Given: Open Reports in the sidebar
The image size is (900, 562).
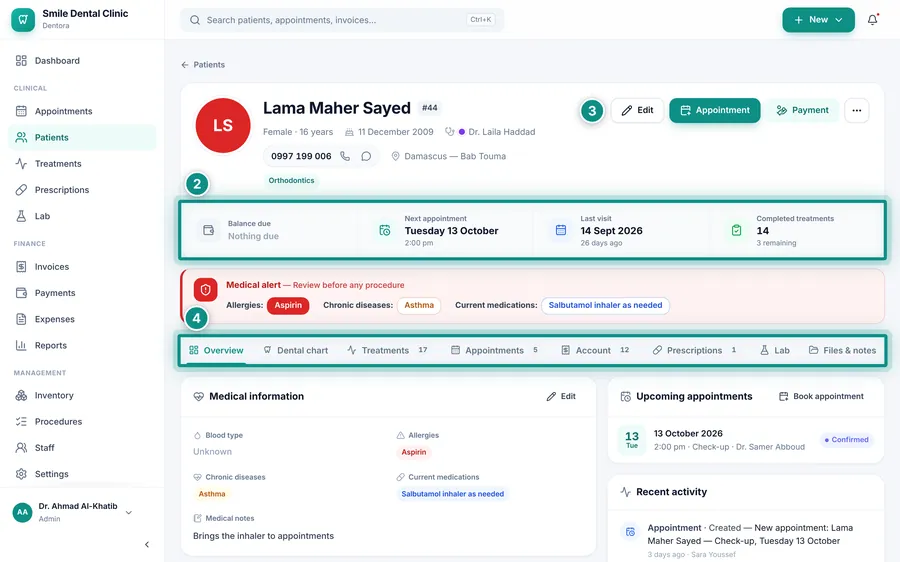Looking at the screenshot, I should [x=82, y=345].
